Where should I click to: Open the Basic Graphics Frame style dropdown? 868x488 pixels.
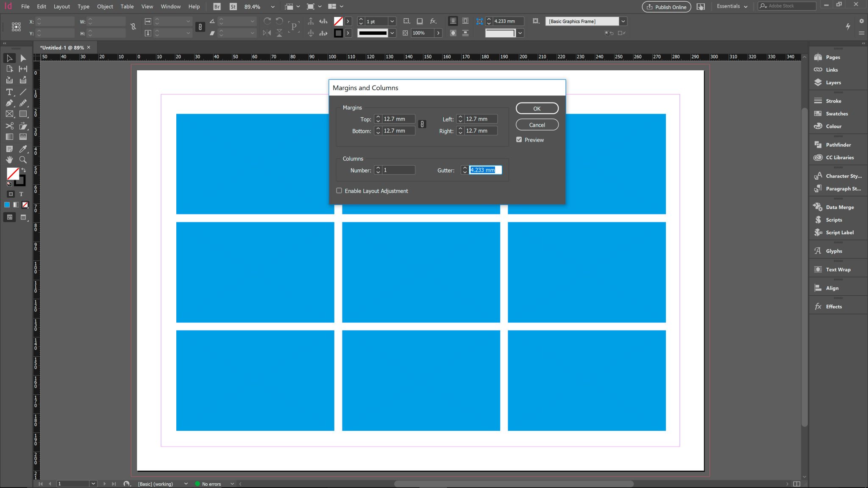pyautogui.click(x=623, y=21)
